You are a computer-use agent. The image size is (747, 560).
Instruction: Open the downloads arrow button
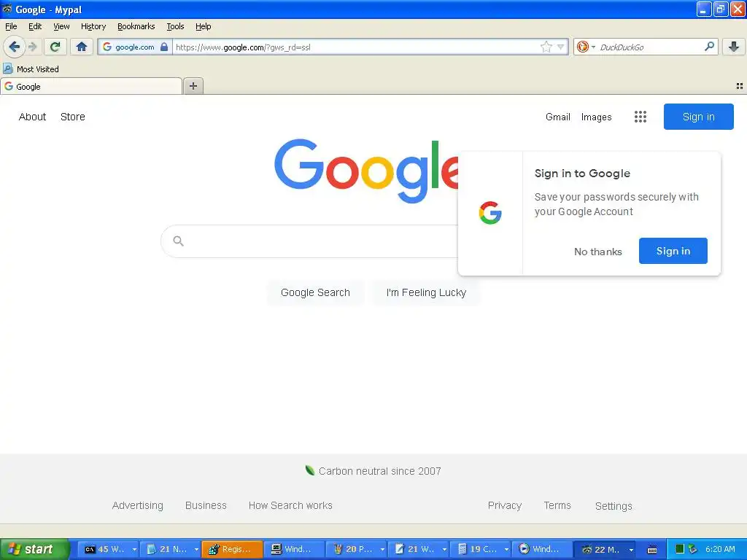734,47
